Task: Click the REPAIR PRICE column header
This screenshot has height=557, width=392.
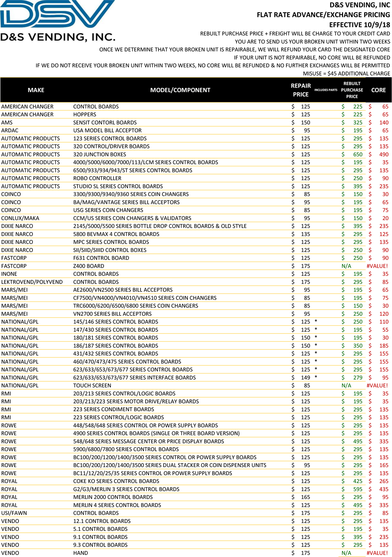Action: (x=301, y=90)
